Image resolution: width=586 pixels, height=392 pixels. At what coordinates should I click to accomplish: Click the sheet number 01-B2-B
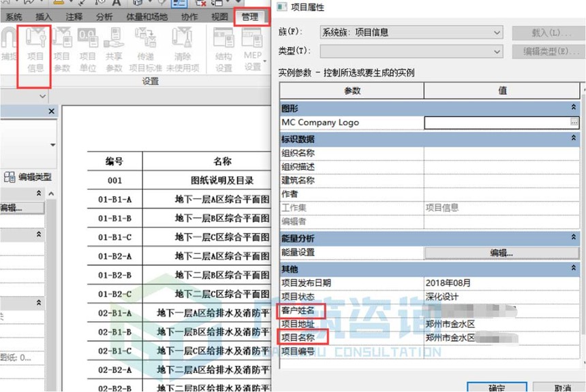114,276
